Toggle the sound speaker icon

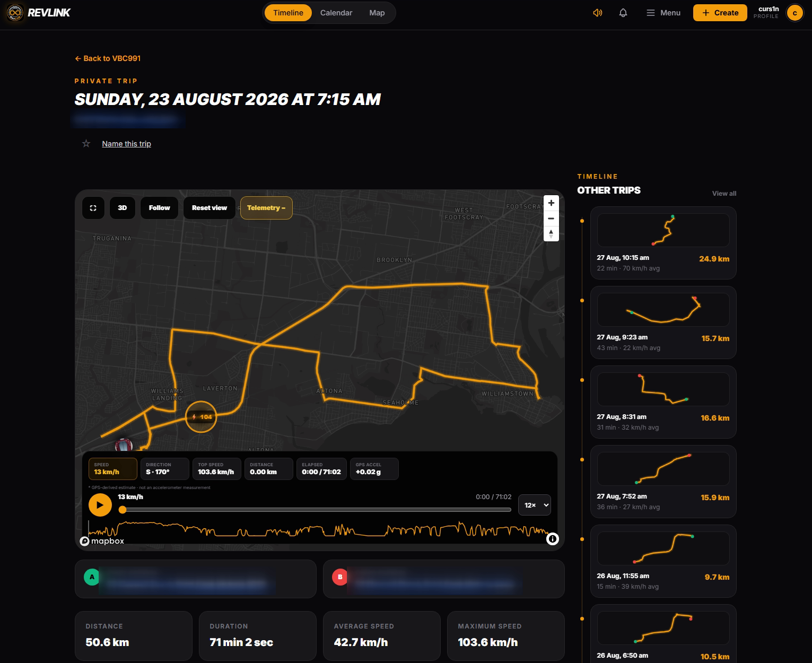pos(598,13)
